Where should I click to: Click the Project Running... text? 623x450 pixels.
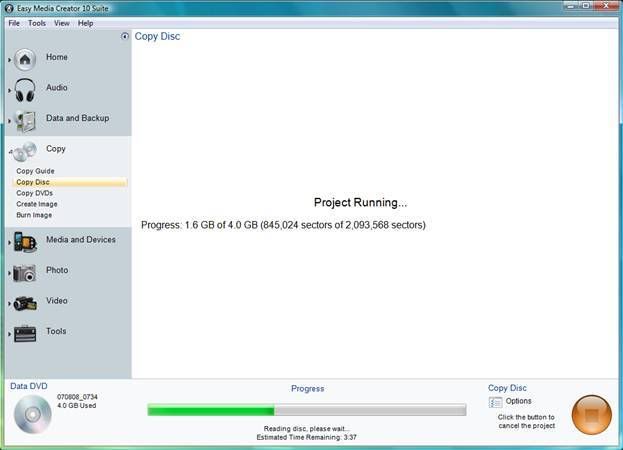(360, 203)
